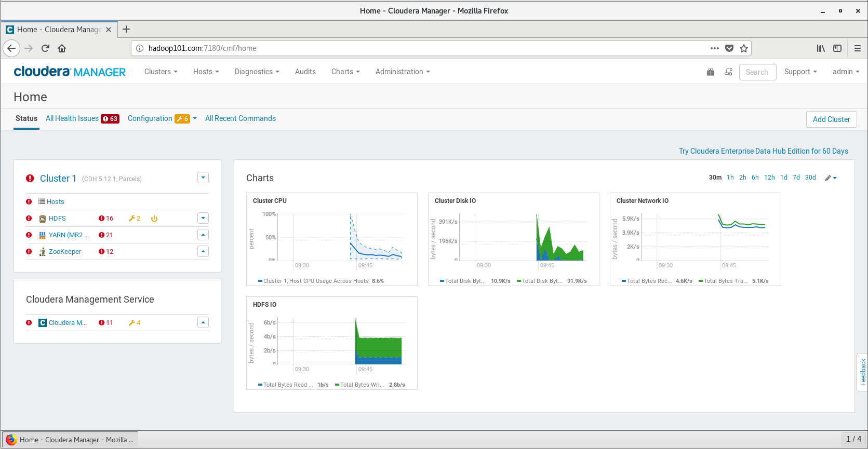Select the Status tab
Image resolution: width=868 pixels, height=449 pixels.
(26, 119)
